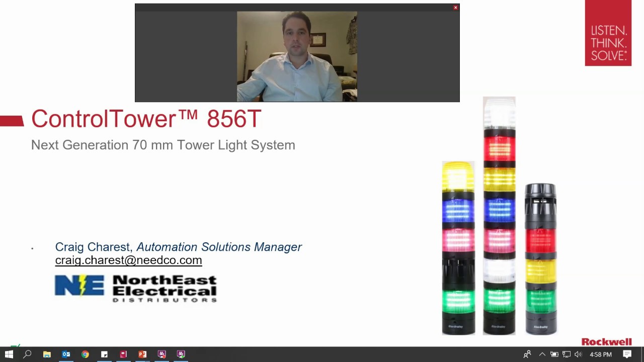644x362 pixels.
Task: Click 'Craig Charest, Automation Solutions Manager' text
Action: [179, 247]
